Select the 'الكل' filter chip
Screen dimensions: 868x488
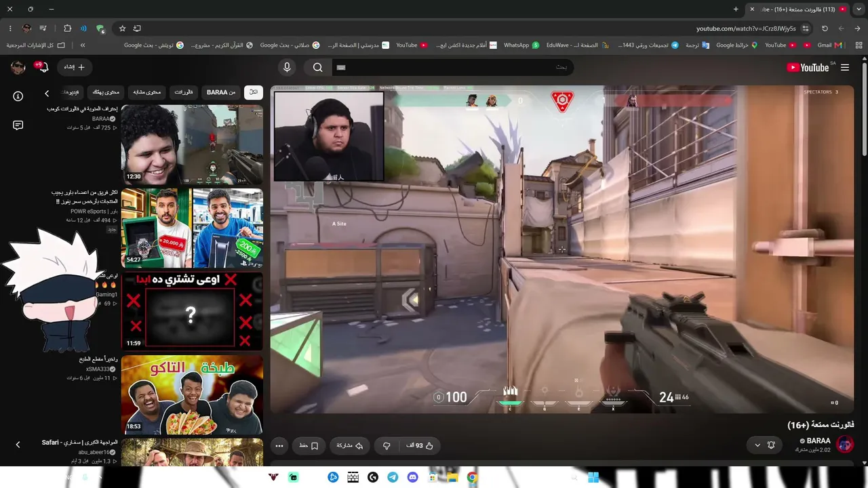[254, 92]
